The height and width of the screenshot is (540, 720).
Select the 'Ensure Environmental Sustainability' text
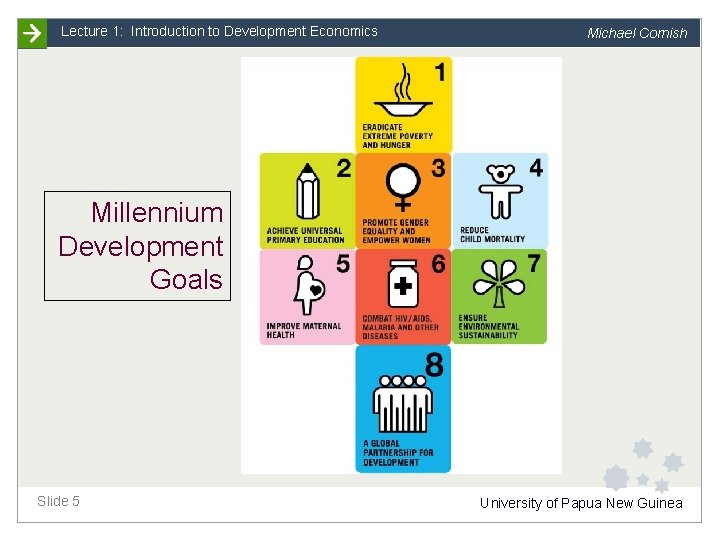pyautogui.click(x=489, y=326)
